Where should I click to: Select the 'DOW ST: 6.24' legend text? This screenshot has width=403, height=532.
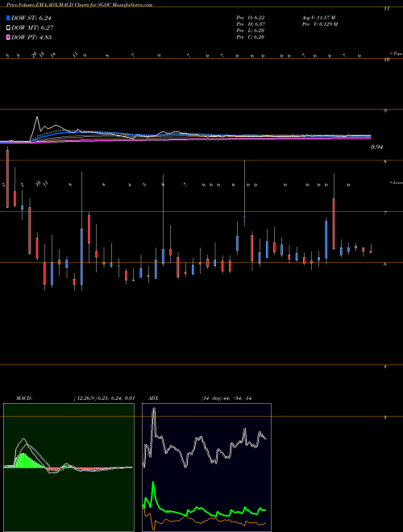31,19
